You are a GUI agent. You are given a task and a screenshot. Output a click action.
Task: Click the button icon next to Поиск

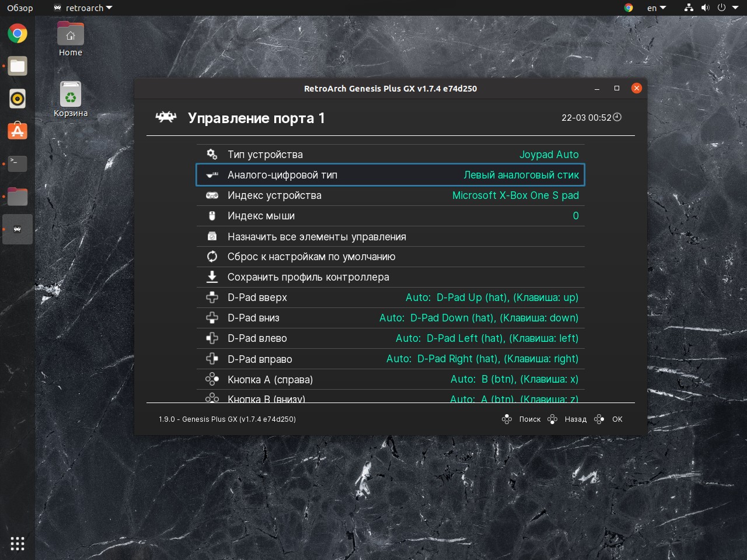click(x=507, y=419)
